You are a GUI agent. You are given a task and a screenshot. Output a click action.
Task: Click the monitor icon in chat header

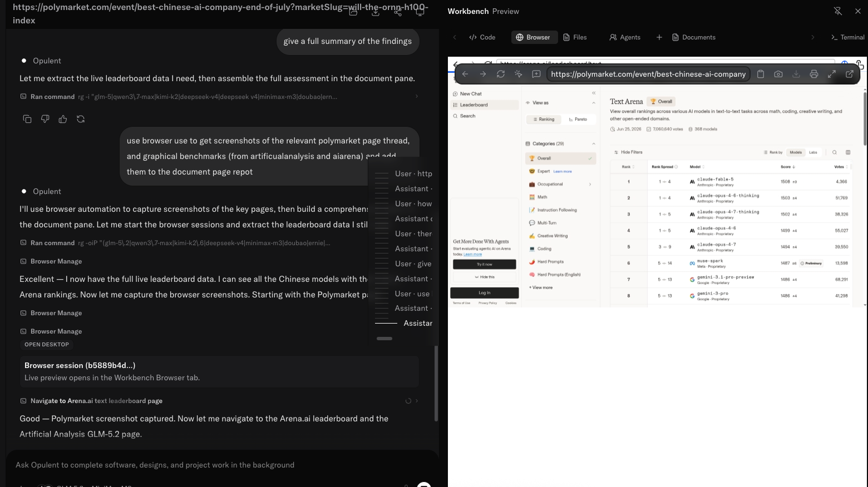click(420, 12)
